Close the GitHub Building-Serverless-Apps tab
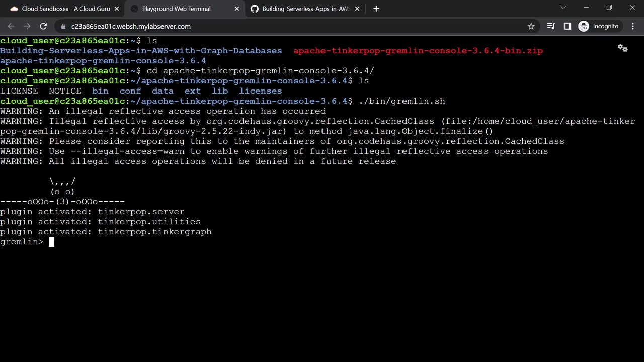644x362 pixels. (357, 9)
